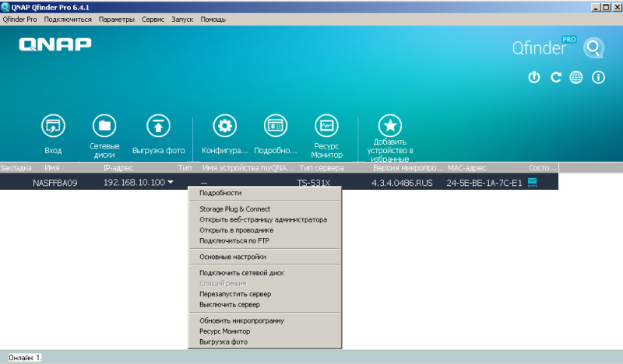Sort by Имя устройства myQNAPcloud column header
The image size is (623, 364).
248,168
